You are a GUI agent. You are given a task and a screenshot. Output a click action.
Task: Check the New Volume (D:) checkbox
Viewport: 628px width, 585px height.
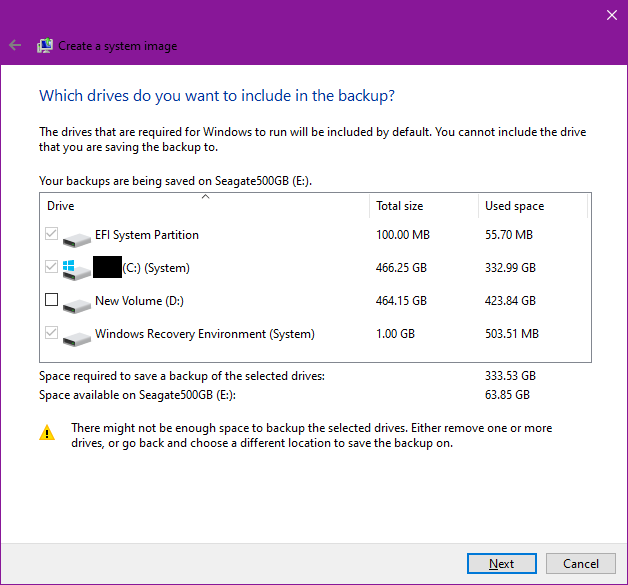click(x=52, y=300)
